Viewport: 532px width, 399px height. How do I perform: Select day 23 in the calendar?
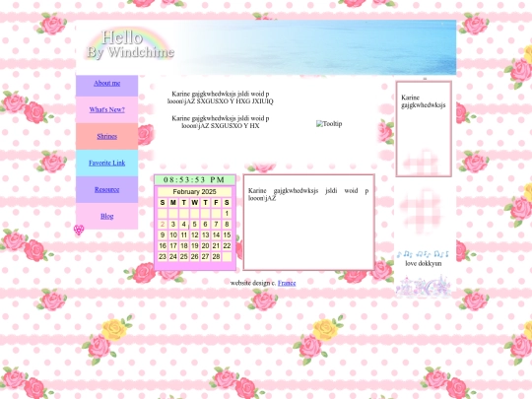(x=163, y=257)
